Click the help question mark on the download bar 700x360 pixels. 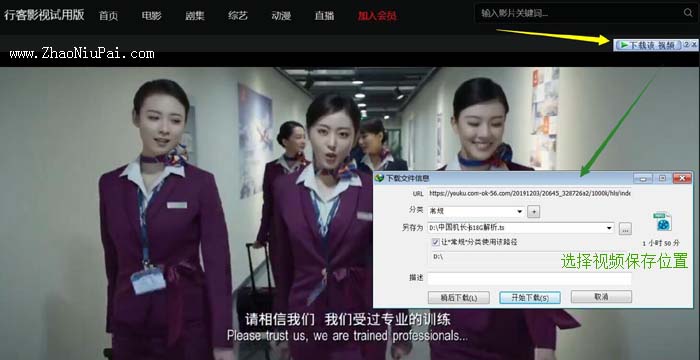coord(687,45)
